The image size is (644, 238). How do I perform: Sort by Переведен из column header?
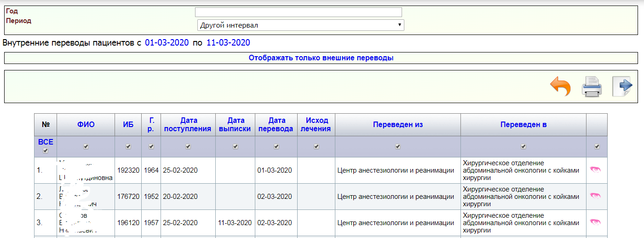pyautogui.click(x=397, y=125)
